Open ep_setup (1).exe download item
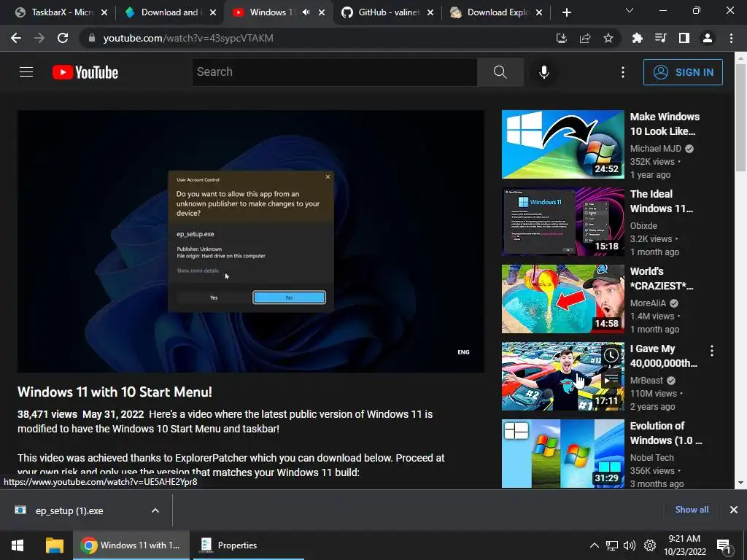 [69, 510]
